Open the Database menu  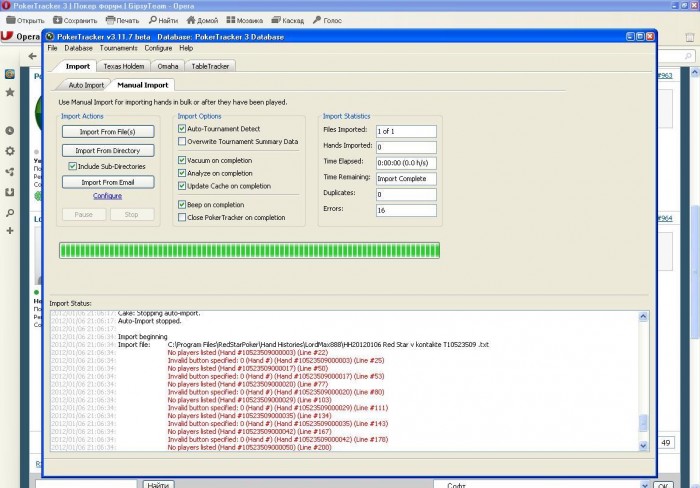tap(78, 48)
